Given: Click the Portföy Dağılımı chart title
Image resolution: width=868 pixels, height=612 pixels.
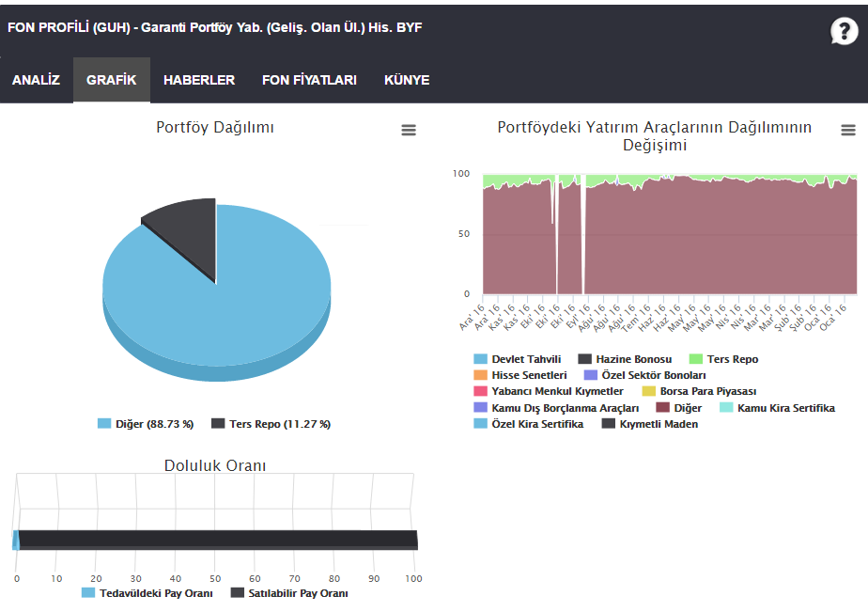Looking at the screenshot, I should point(215,128).
